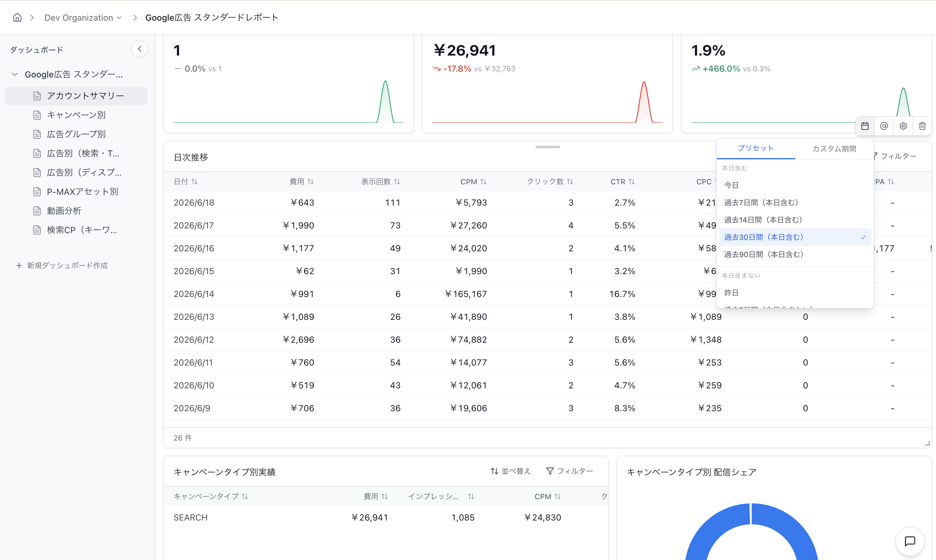
Task: Delete the widget with trash icon
Action: 922,126
